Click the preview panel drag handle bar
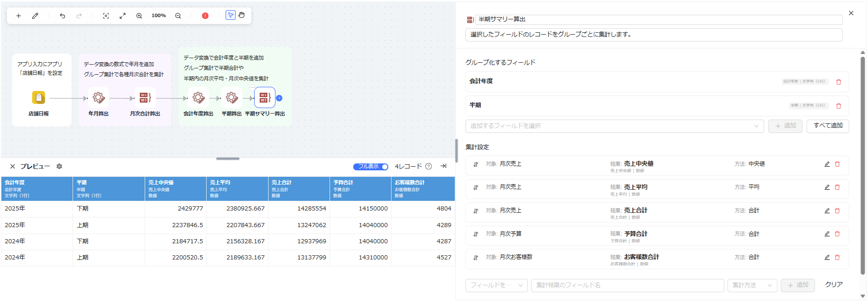868x301 pixels. (228, 159)
